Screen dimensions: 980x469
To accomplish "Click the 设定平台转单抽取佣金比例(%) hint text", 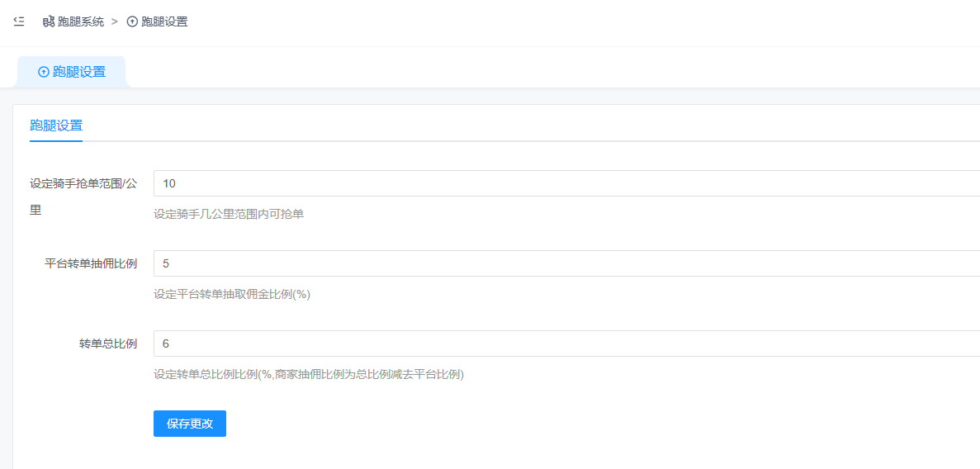I will point(232,295).
